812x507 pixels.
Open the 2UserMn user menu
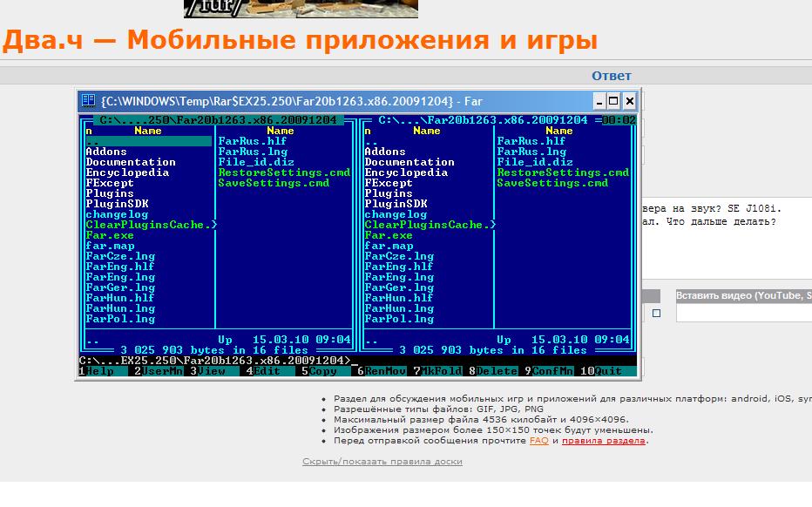pyautogui.click(x=158, y=371)
